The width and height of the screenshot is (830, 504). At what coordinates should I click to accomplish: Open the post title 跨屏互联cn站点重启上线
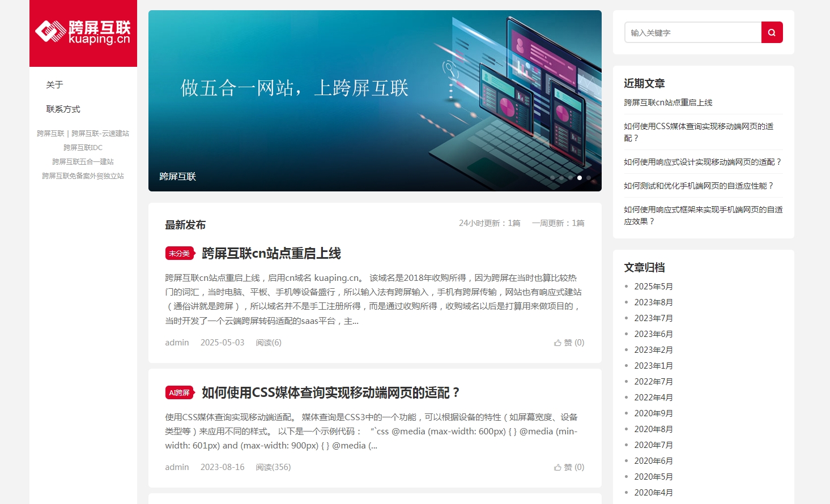[271, 253]
